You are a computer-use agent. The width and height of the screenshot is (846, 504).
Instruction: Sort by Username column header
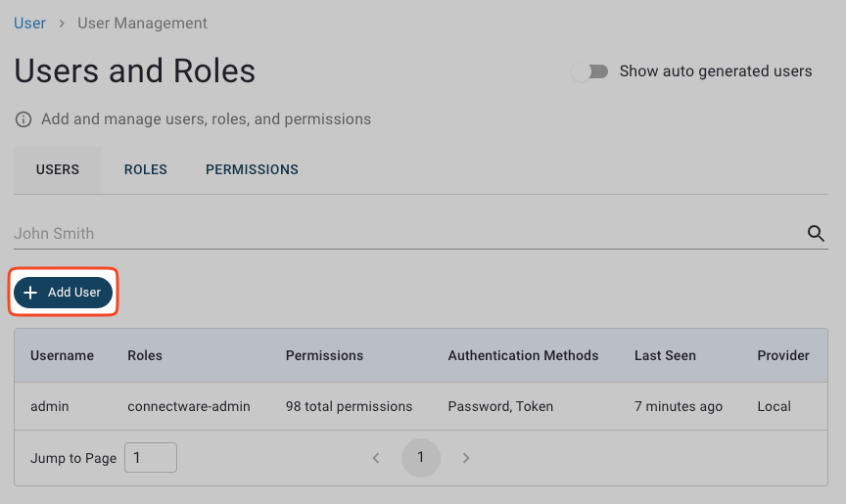(x=62, y=355)
